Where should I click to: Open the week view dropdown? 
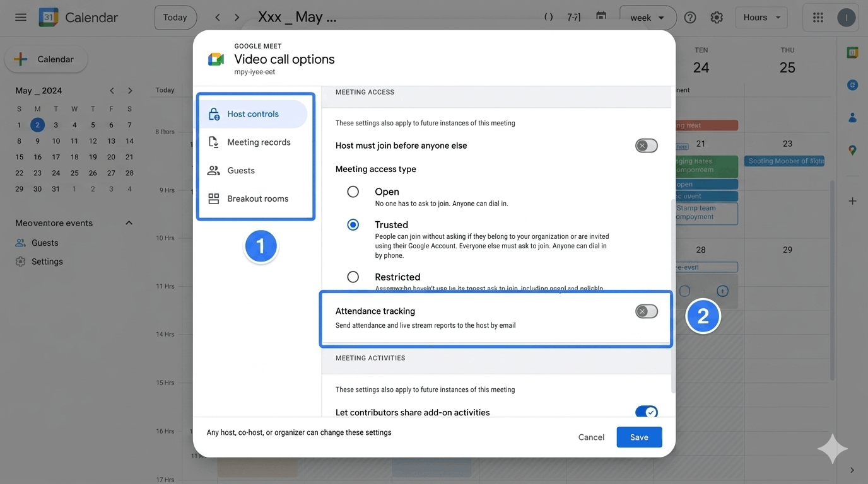point(648,18)
